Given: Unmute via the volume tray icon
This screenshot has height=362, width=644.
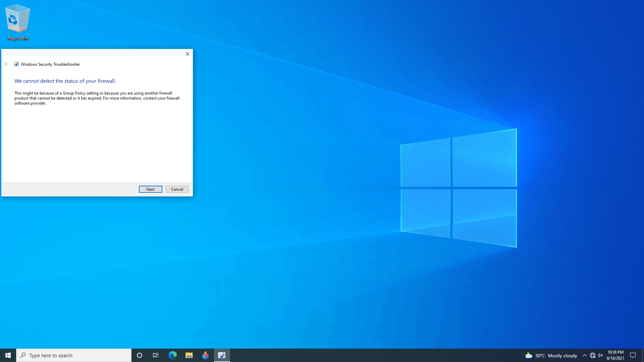Looking at the screenshot, I should point(600,355).
